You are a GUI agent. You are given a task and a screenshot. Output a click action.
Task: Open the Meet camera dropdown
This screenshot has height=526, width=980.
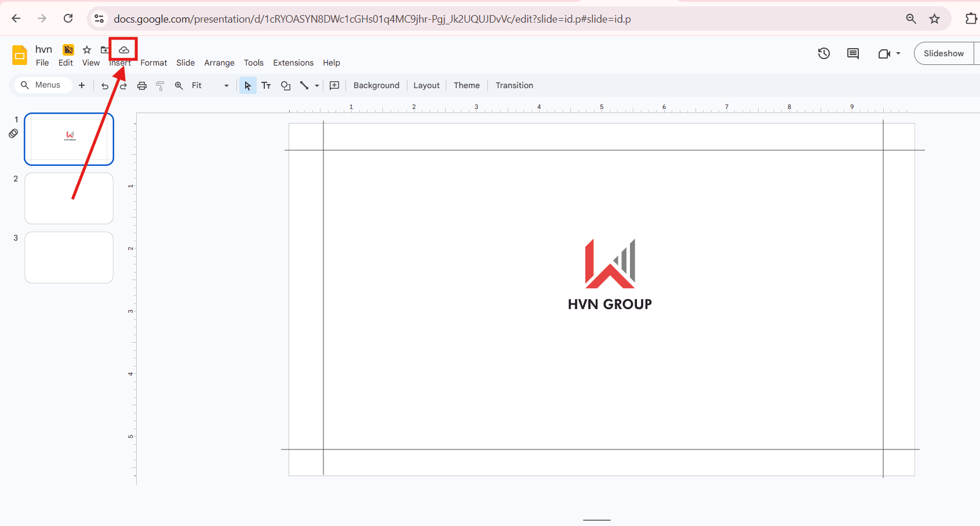click(899, 53)
